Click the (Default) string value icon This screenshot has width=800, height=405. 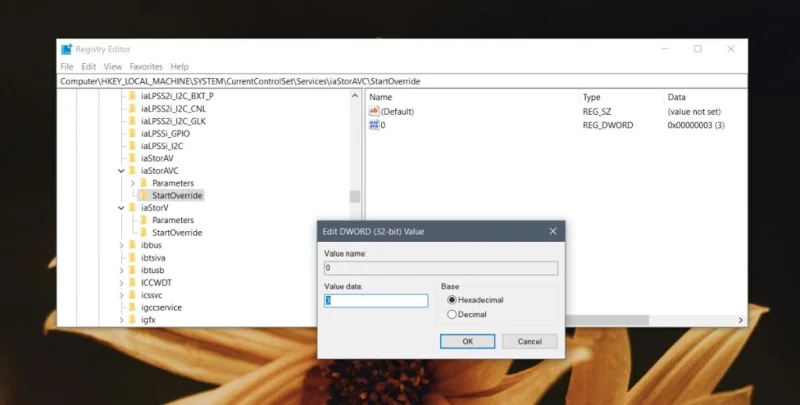[x=374, y=111]
